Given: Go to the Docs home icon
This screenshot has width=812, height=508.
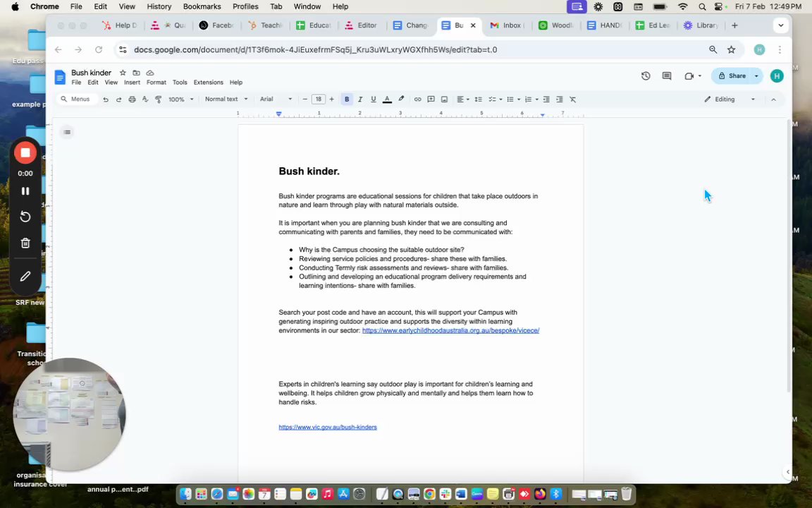Looking at the screenshot, I should (x=60, y=77).
